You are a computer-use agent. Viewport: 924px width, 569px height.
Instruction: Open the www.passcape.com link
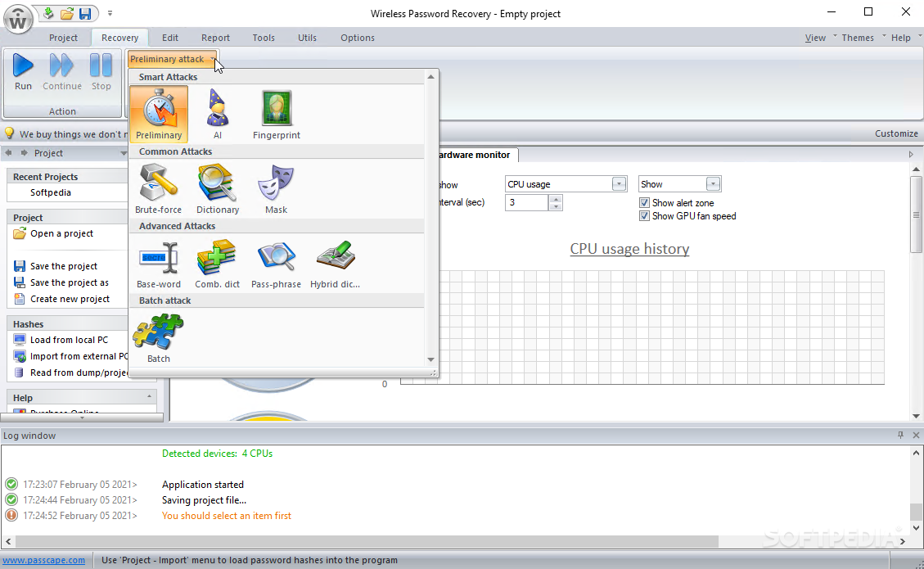pos(43,560)
